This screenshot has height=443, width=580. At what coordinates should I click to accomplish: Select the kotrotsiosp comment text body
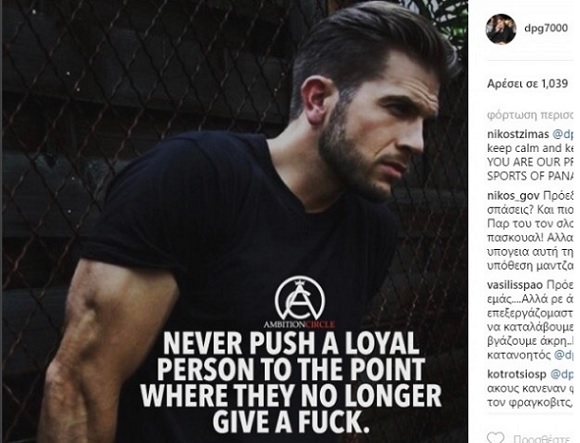click(x=531, y=389)
